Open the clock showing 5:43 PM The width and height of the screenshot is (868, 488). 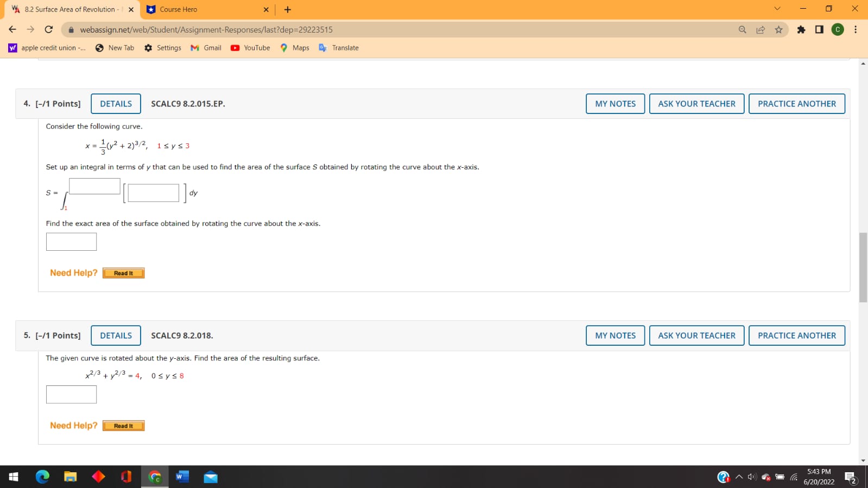(x=819, y=477)
